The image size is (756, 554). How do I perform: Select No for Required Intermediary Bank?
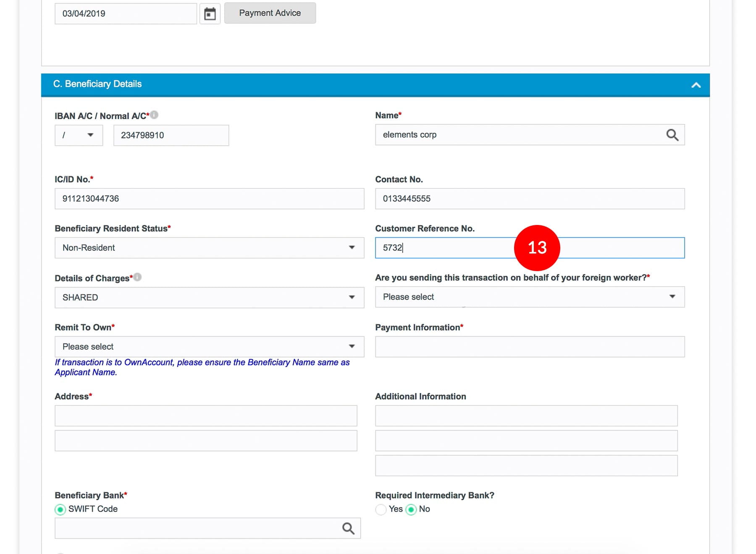[x=411, y=509]
